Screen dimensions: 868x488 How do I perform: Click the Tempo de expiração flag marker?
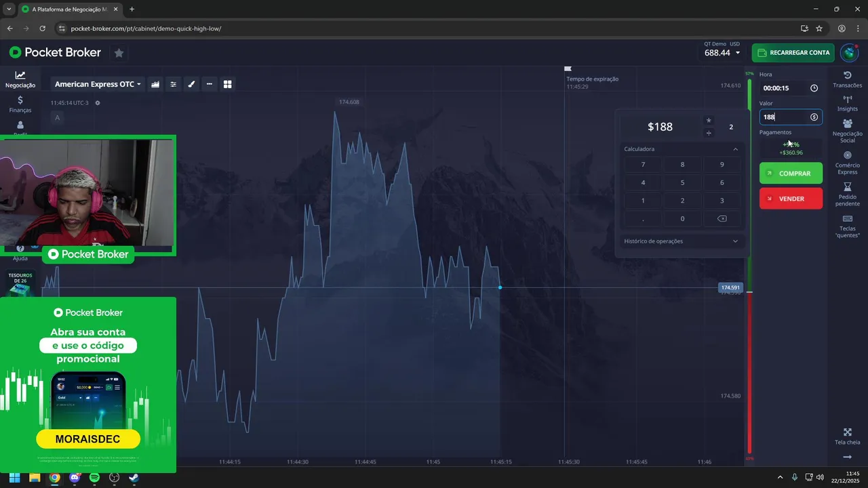point(568,68)
